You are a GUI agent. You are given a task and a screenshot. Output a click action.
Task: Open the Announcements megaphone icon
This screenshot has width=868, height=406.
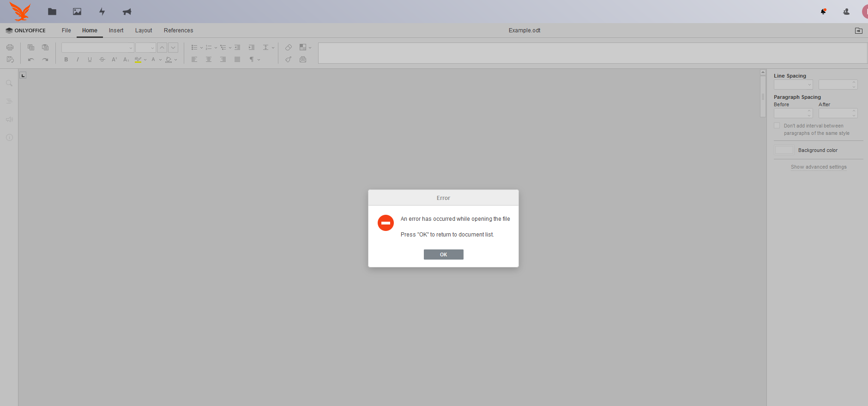127,12
